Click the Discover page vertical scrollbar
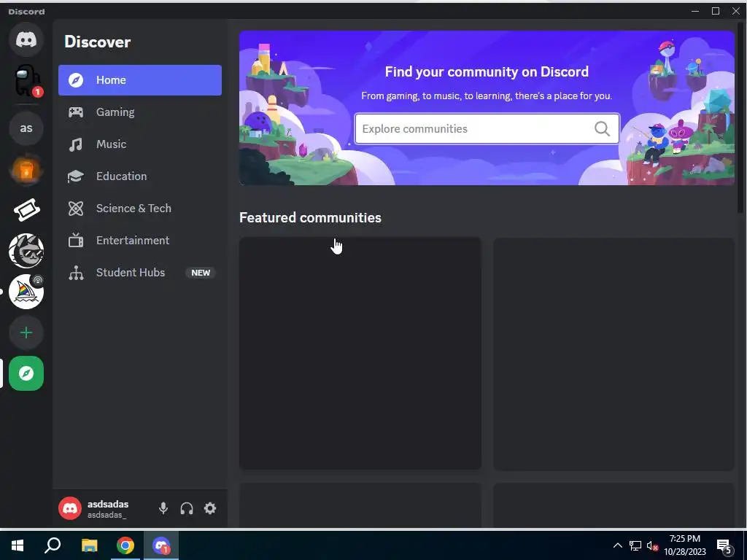Viewport: 747px width, 560px height. pos(740,117)
